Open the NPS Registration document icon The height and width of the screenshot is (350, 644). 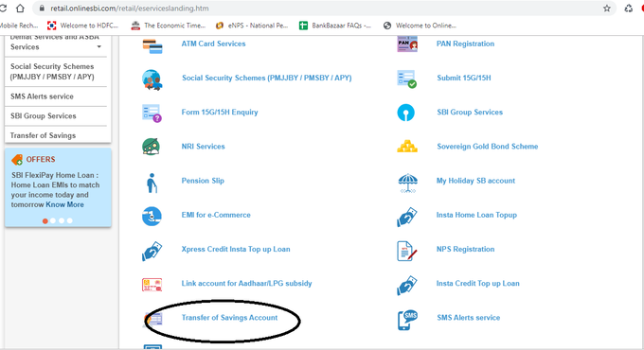click(x=406, y=251)
